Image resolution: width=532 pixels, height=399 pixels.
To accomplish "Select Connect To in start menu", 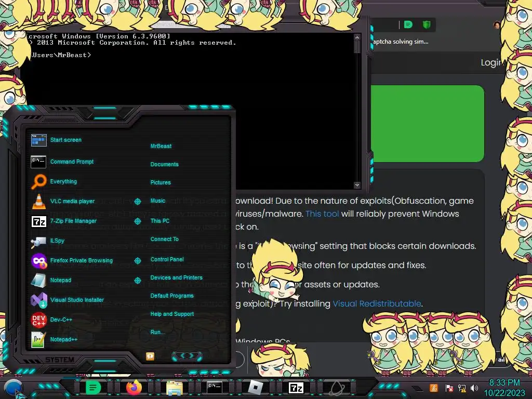I will click(x=165, y=239).
